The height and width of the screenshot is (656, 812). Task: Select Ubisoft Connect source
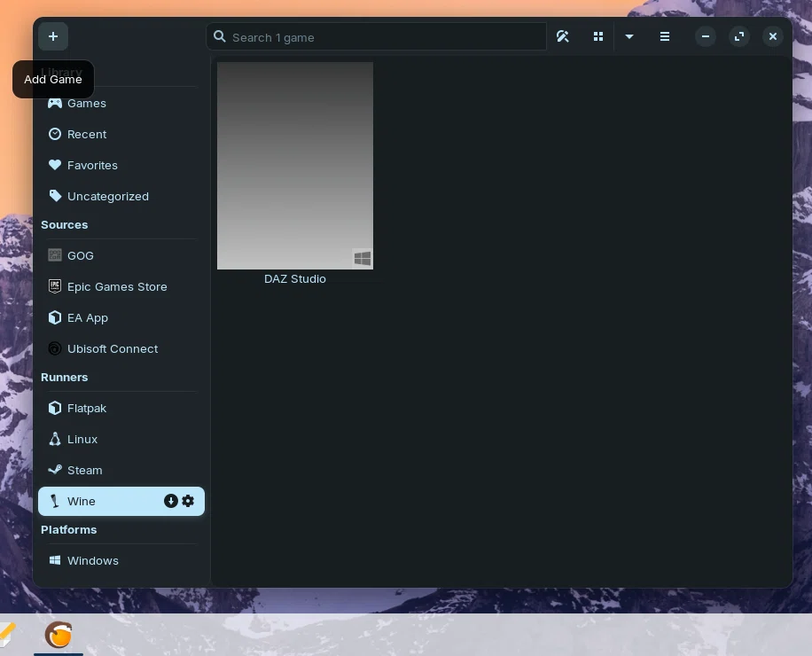click(x=121, y=348)
